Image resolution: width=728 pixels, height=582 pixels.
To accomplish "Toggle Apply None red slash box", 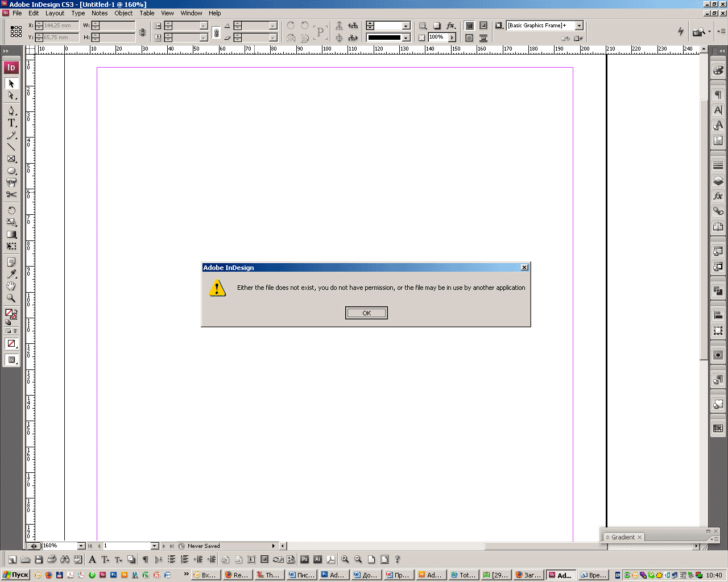I will tap(11, 343).
